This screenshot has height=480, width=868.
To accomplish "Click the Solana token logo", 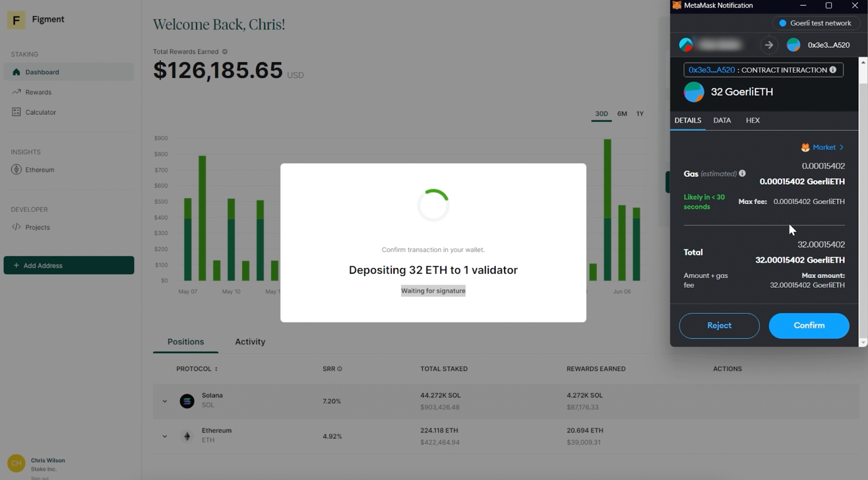I will click(x=187, y=401).
